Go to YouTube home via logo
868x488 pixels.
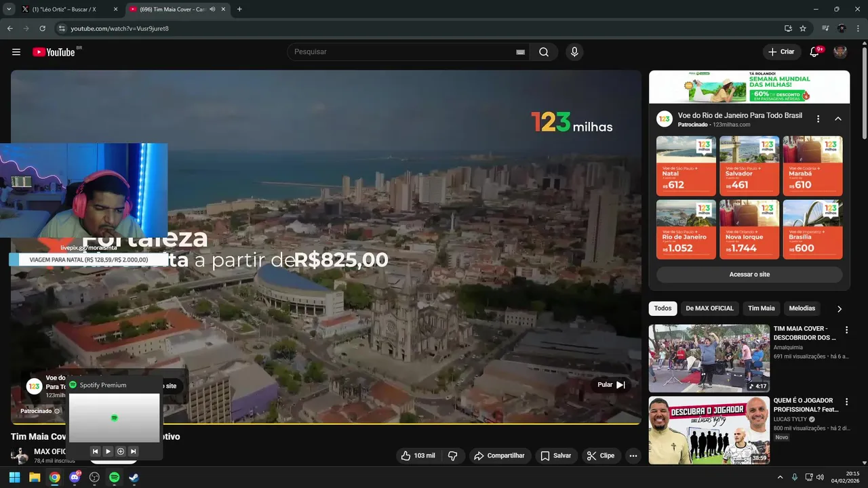(54, 52)
